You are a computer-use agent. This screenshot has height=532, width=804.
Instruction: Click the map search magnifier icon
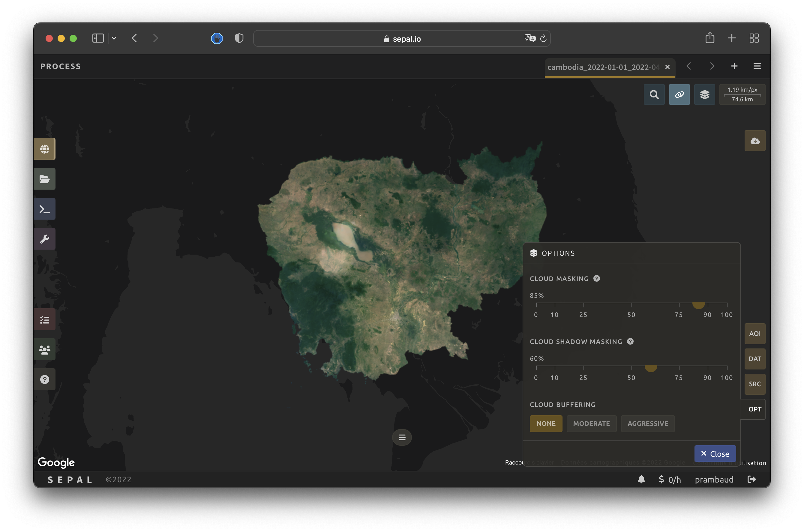click(654, 94)
